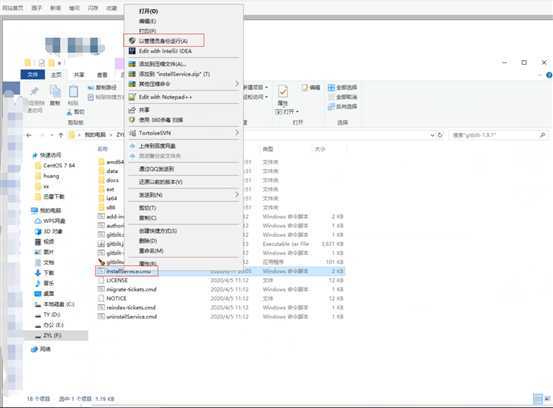Click the Notepad++ icon in context menu
Screen dimensions: 553x408
pos(132,97)
